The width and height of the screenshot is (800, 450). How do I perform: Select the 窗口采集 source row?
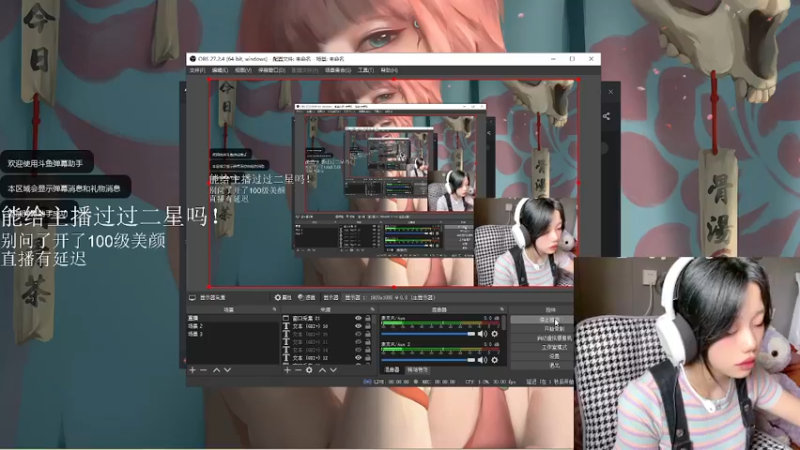[327, 318]
